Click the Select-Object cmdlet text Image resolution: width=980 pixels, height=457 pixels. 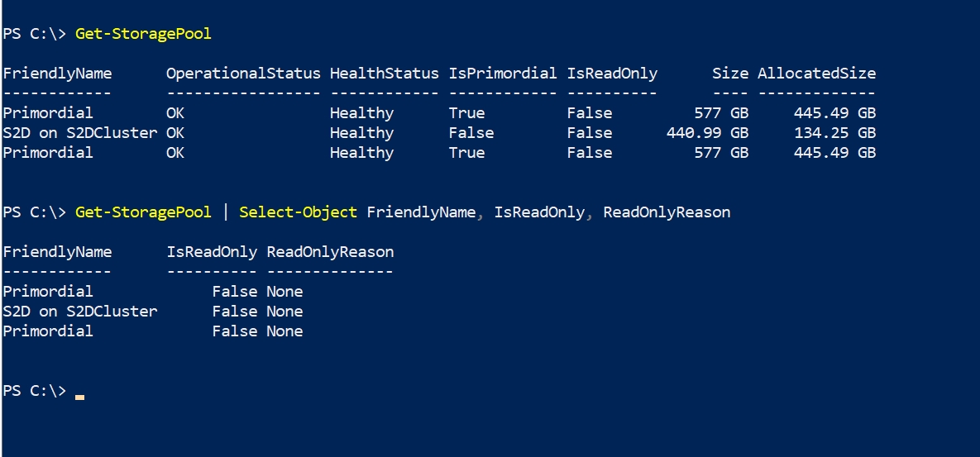[x=298, y=212]
